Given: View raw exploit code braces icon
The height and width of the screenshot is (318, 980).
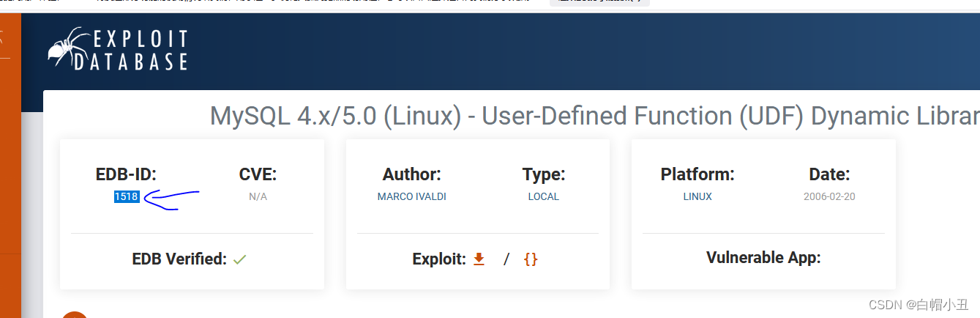Looking at the screenshot, I should click(531, 259).
